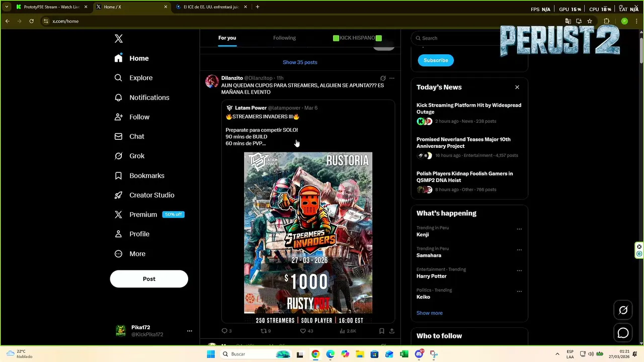Switch to the For you tab
This screenshot has height=362, width=644.
click(227, 38)
